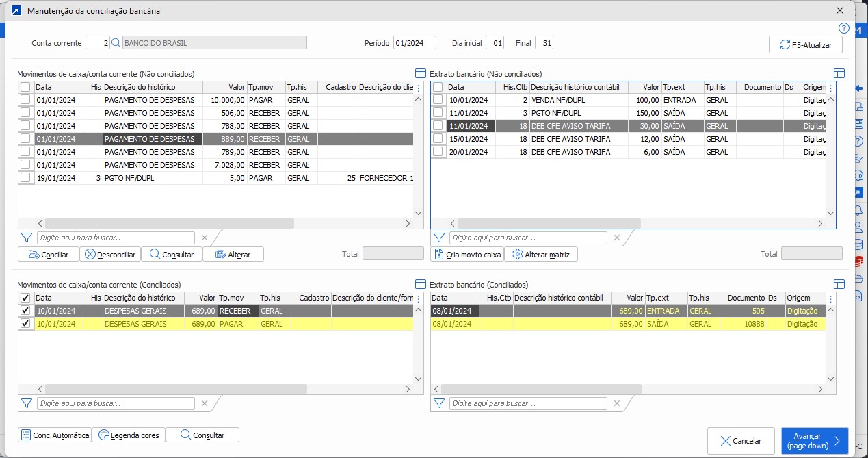Screen dimensions: 868x458
Task: Open layout icon above Extrato bancário (Não conciliados)
Action: pyautogui.click(x=839, y=73)
